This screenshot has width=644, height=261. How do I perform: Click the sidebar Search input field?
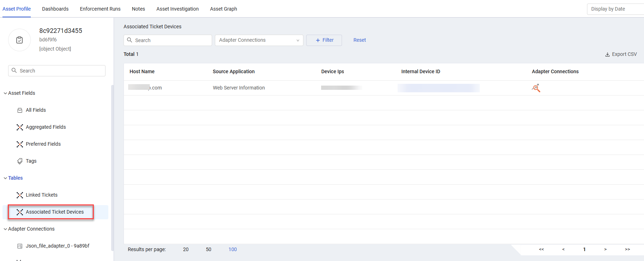click(x=57, y=71)
